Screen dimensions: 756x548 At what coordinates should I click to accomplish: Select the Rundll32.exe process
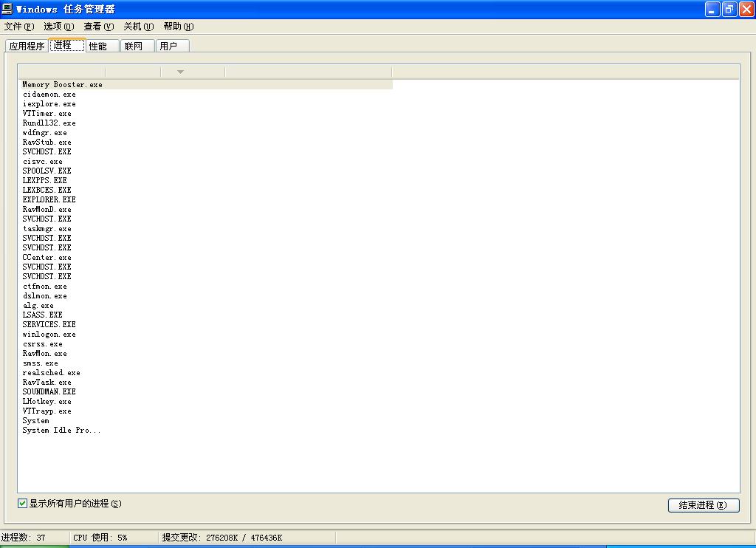[49, 123]
